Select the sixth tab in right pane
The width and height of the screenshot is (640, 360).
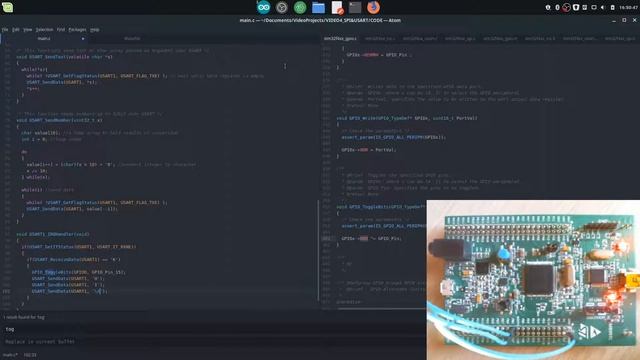point(540,38)
